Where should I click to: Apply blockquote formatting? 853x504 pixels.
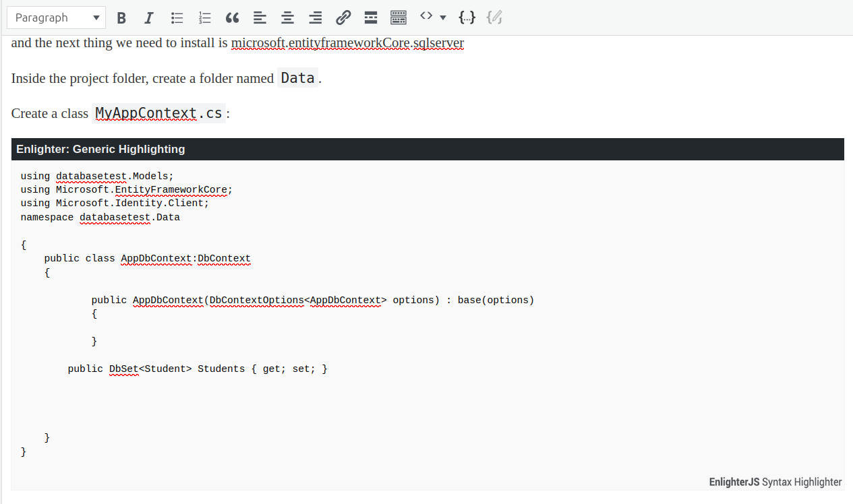click(x=232, y=18)
